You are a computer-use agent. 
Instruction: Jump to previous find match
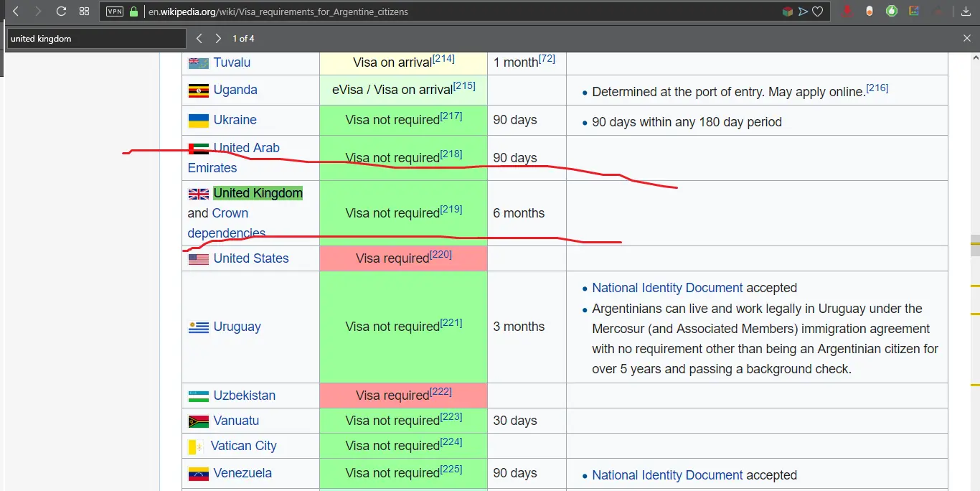(199, 39)
